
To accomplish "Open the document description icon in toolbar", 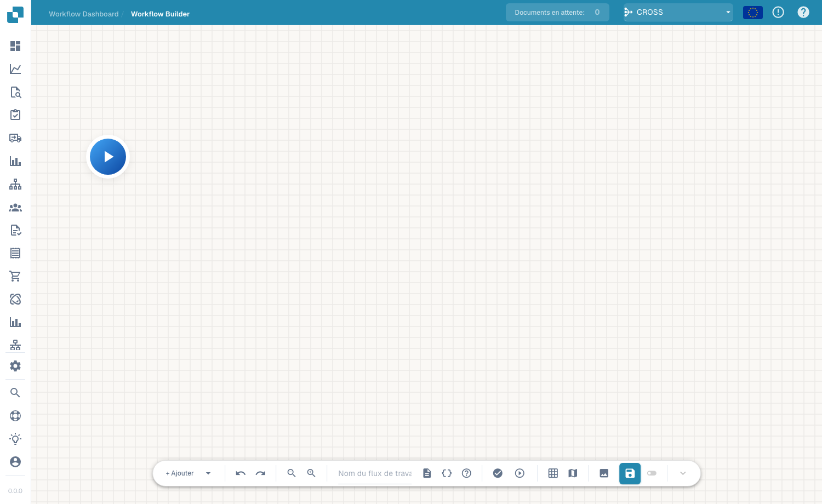I will [427, 473].
